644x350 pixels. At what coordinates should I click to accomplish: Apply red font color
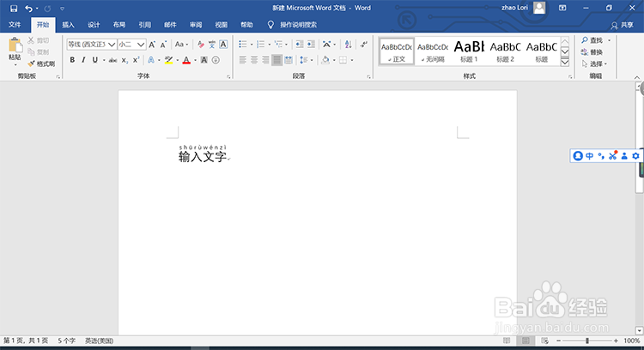(x=186, y=60)
